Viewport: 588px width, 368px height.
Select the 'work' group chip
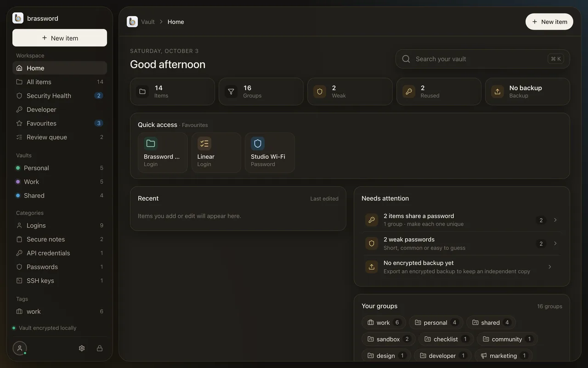pos(384,322)
